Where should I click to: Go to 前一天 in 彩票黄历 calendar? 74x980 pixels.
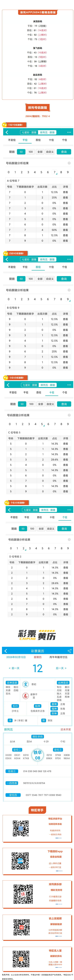coord(14,668)
